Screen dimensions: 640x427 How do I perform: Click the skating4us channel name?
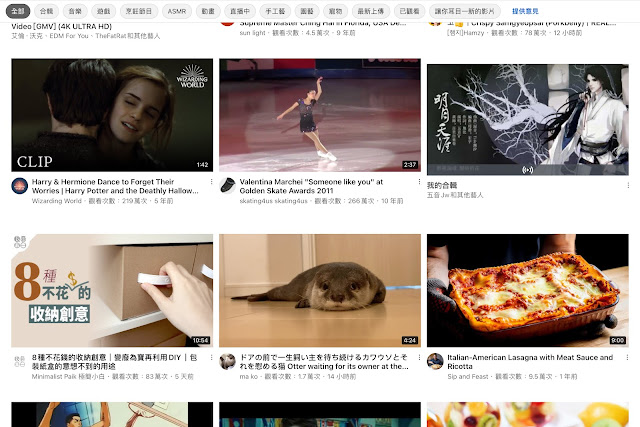coord(273,201)
